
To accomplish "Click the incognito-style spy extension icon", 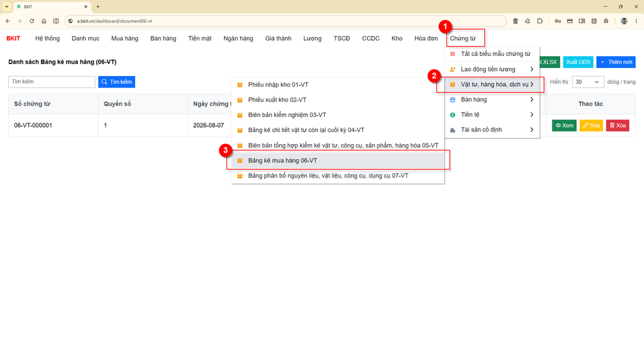I will tap(606, 21).
